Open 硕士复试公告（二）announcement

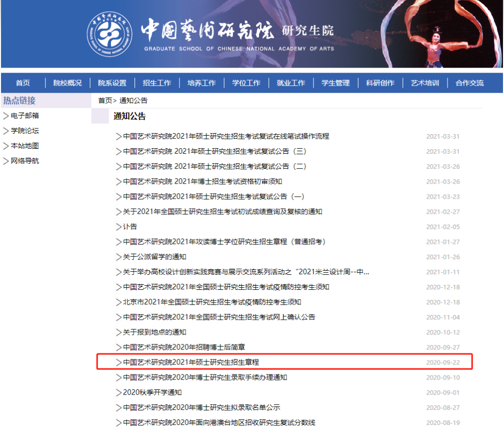point(215,166)
